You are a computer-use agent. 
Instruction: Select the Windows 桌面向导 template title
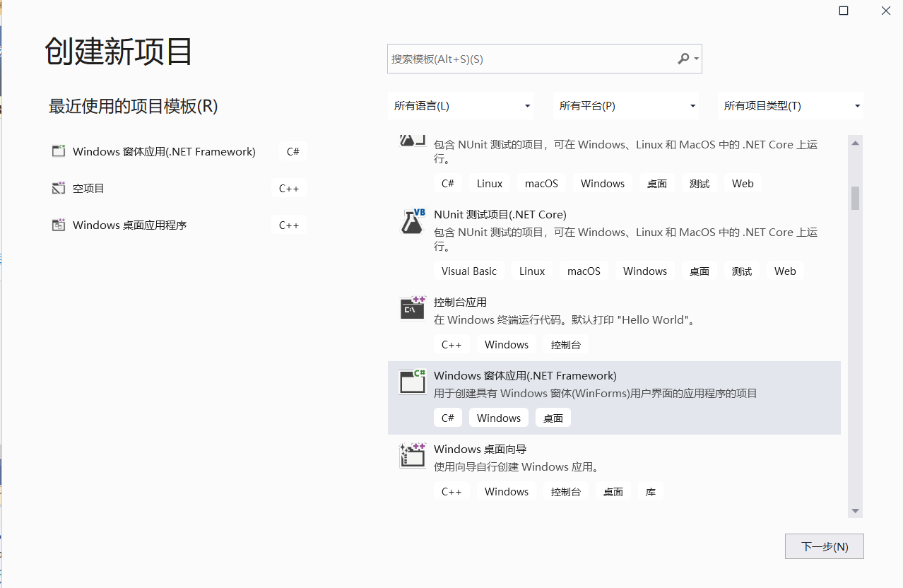[480, 449]
